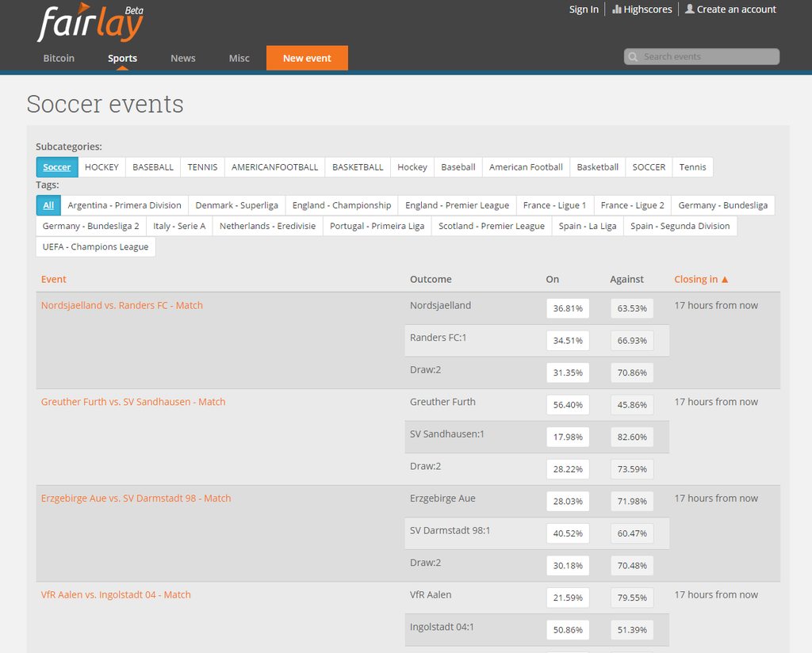Select the American Football subcategory

(x=526, y=167)
